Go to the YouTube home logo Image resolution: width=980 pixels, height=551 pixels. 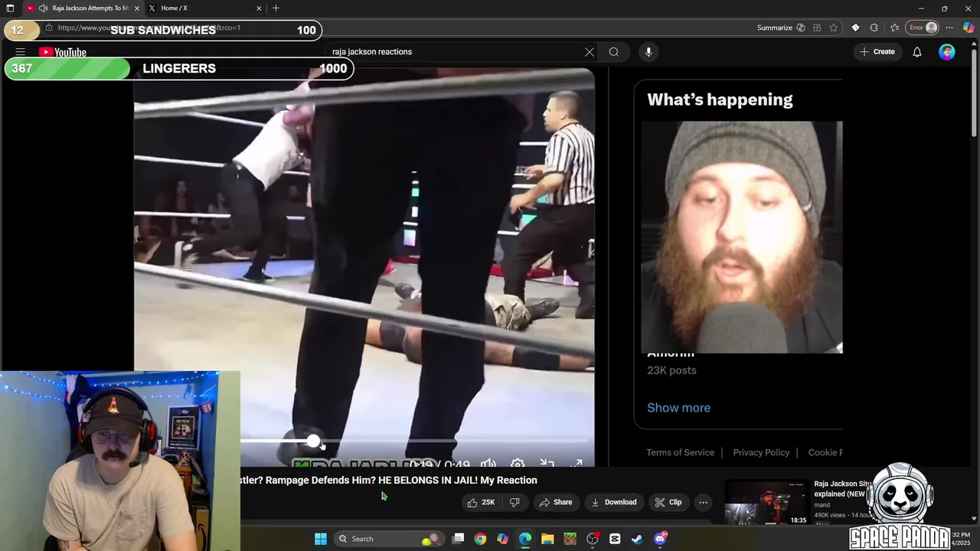click(63, 52)
